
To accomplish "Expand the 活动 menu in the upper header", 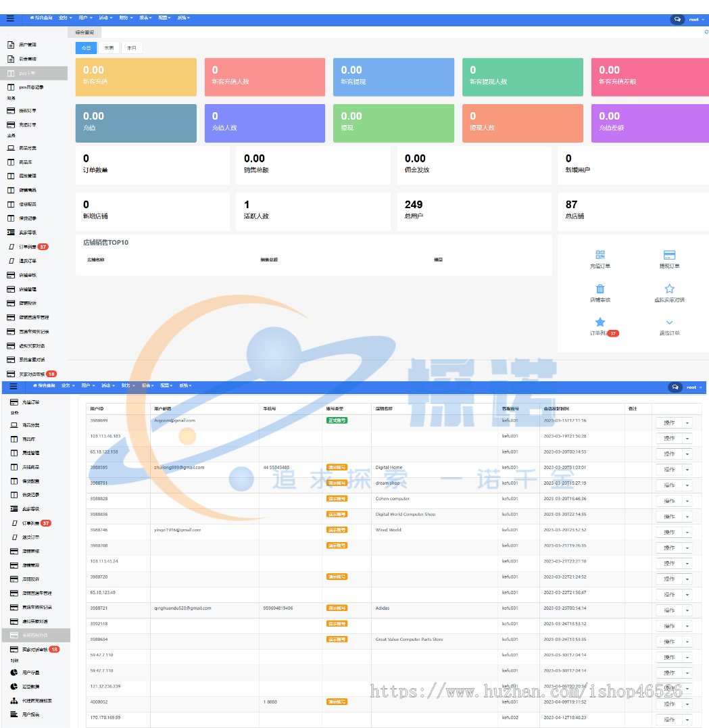I will pos(106,18).
